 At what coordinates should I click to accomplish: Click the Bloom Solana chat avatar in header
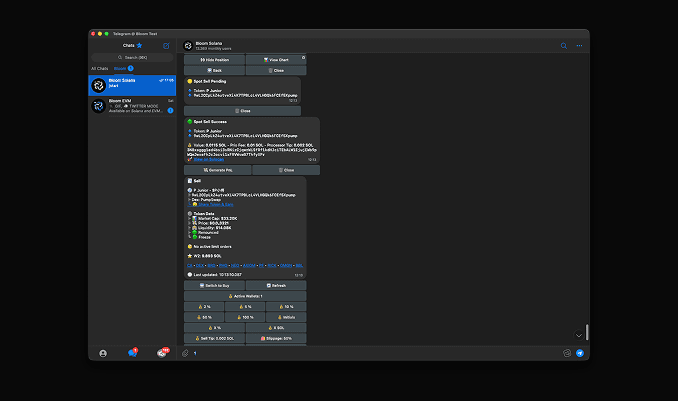187,46
